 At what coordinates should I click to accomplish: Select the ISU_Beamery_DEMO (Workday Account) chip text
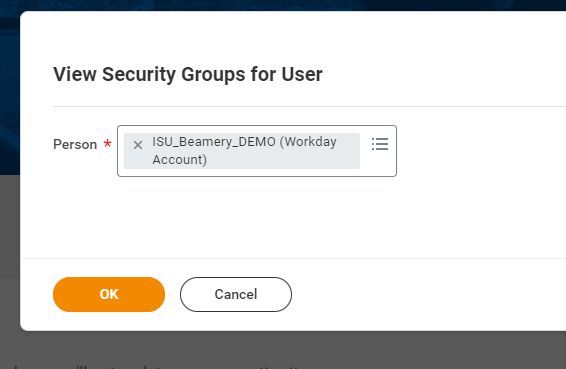(x=244, y=151)
